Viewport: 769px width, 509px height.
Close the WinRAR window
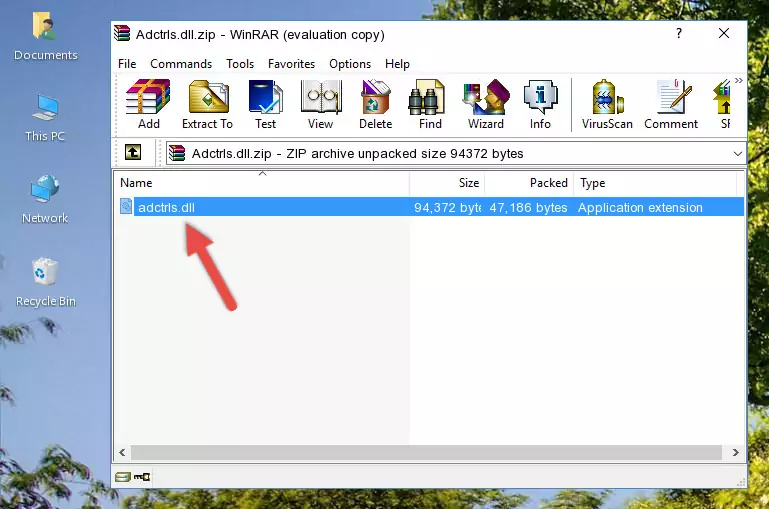click(x=724, y=33)
